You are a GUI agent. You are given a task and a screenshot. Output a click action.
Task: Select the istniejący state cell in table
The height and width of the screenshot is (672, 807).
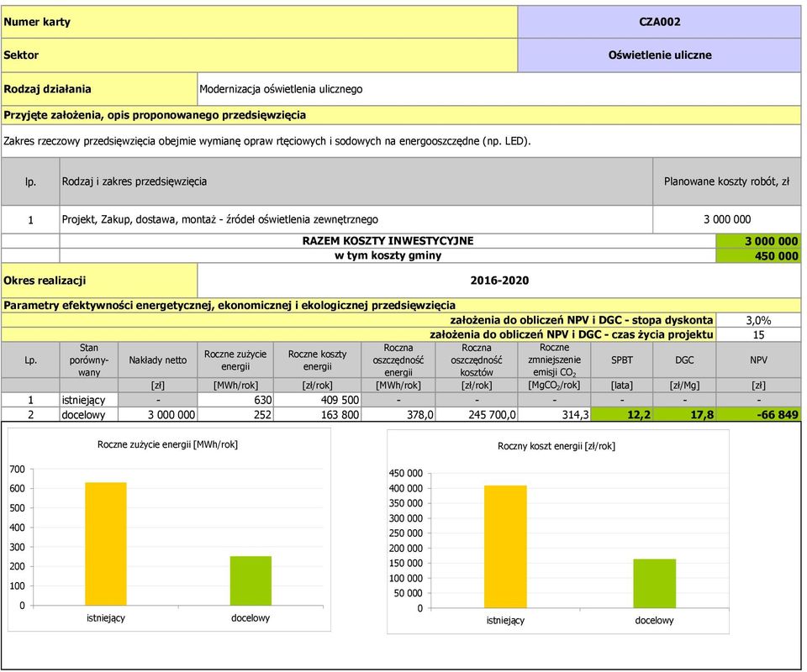(89, 400)
